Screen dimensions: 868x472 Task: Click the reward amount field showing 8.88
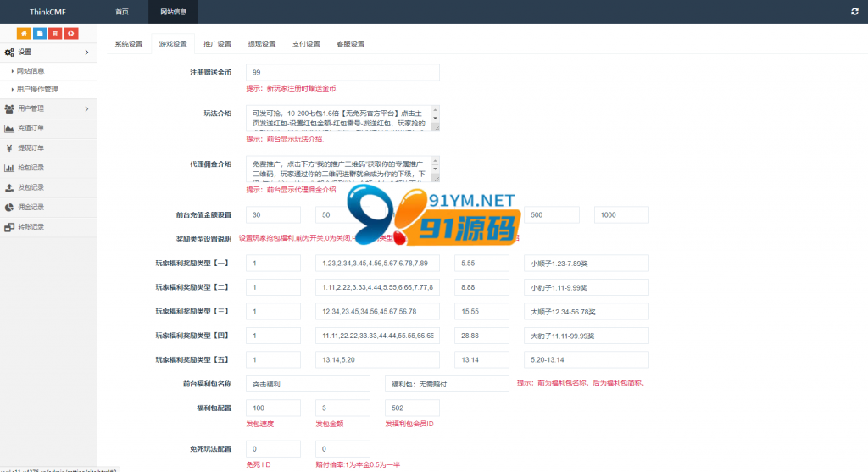[x=481, y=287]
